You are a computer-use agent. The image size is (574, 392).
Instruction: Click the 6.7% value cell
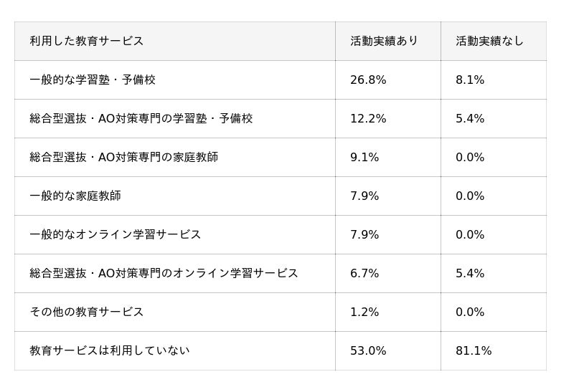364,274
